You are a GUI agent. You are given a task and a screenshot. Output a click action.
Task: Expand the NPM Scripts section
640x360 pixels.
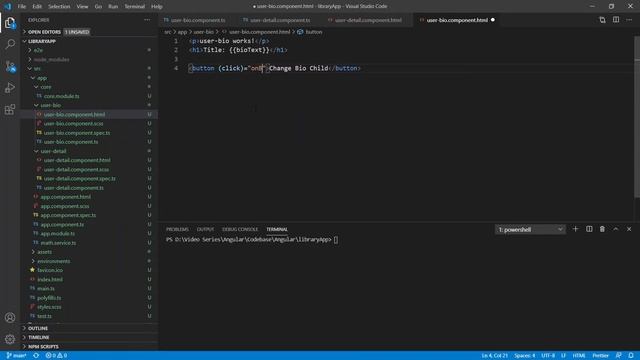point(43,347)
